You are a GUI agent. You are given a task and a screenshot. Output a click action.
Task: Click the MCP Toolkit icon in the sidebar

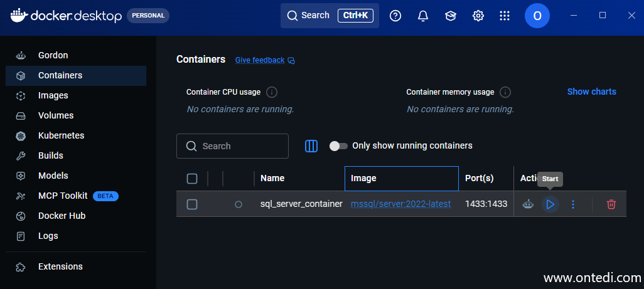click(21, 196)
